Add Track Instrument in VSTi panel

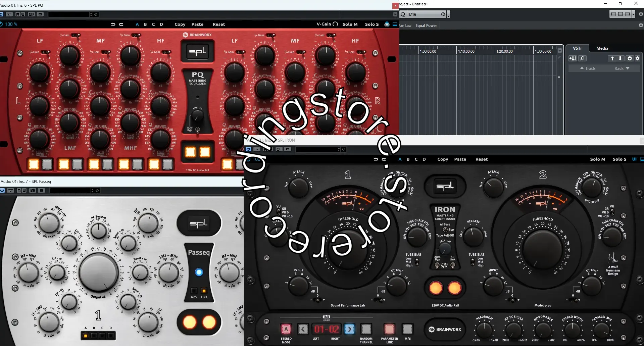[573, 58]
